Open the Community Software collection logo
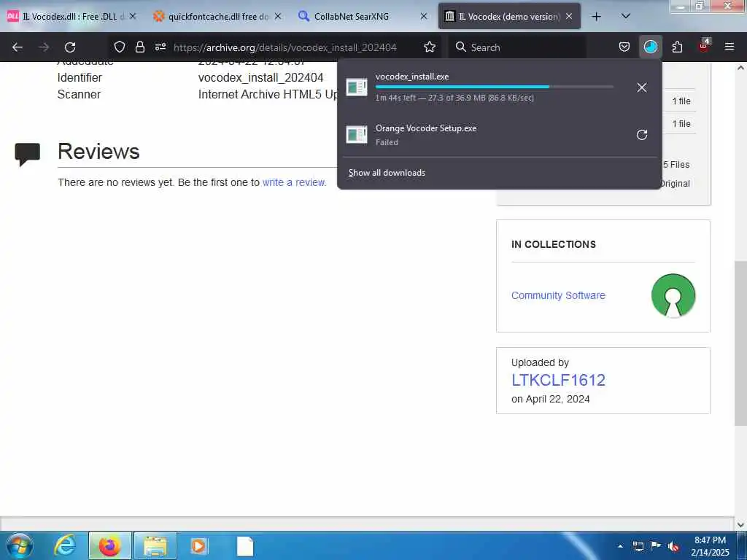747x560 pixels. [673, 296]
